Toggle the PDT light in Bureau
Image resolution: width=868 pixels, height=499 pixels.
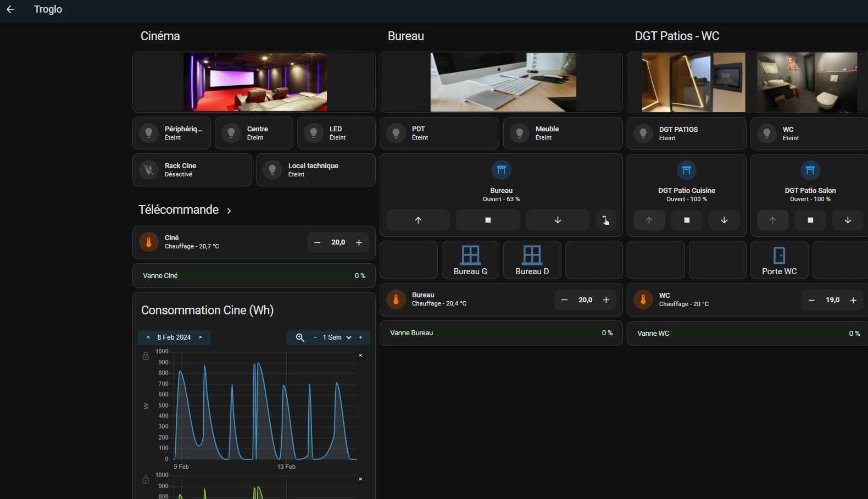[439, 133]
